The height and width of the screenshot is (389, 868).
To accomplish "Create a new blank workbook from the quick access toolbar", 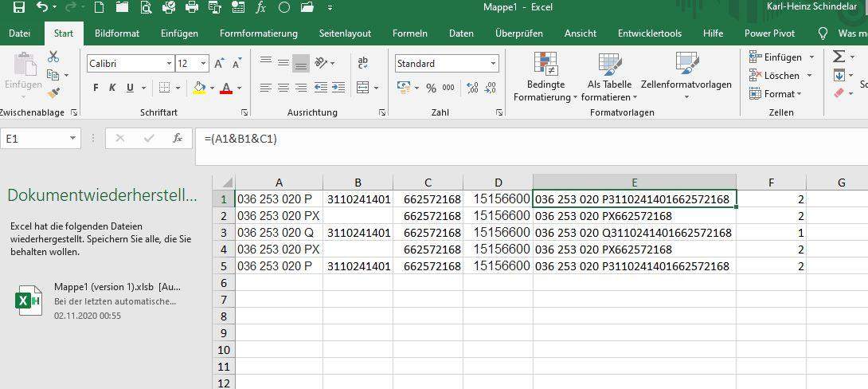I will (x=99, y=7).
